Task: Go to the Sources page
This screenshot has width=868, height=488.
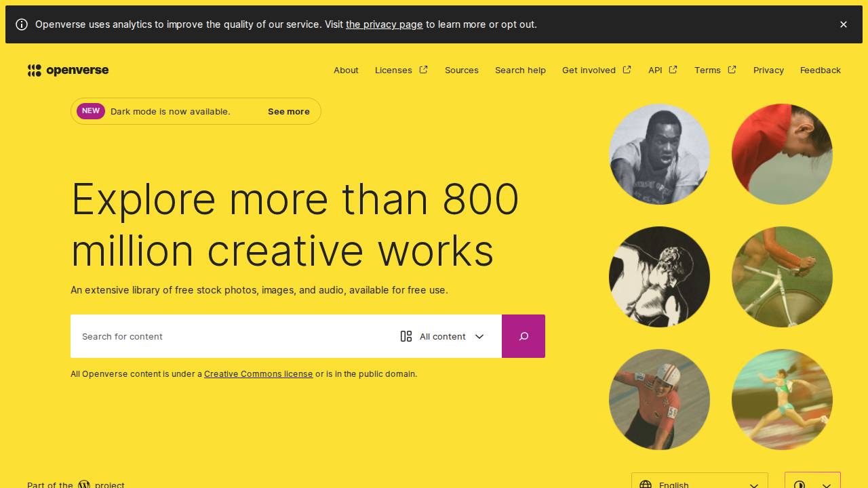Action: [x=462, y=70]
